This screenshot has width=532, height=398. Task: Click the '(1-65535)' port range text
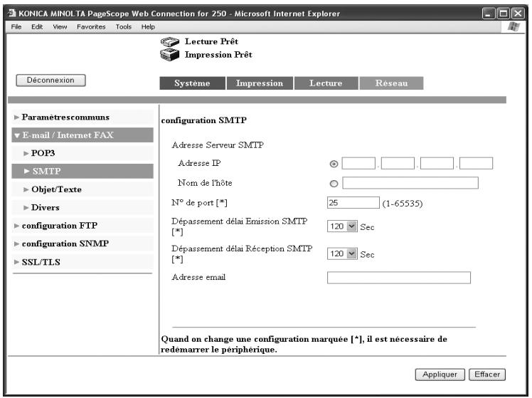[403, 204]
